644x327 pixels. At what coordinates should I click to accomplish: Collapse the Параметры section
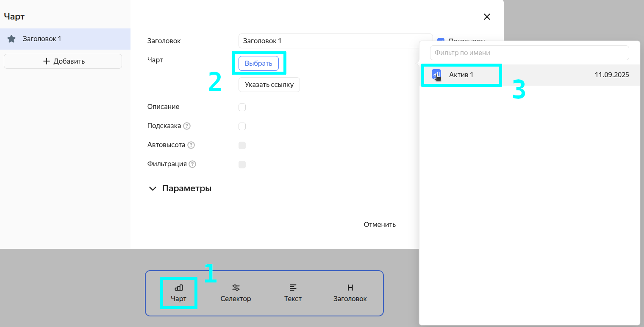(153, 189)
